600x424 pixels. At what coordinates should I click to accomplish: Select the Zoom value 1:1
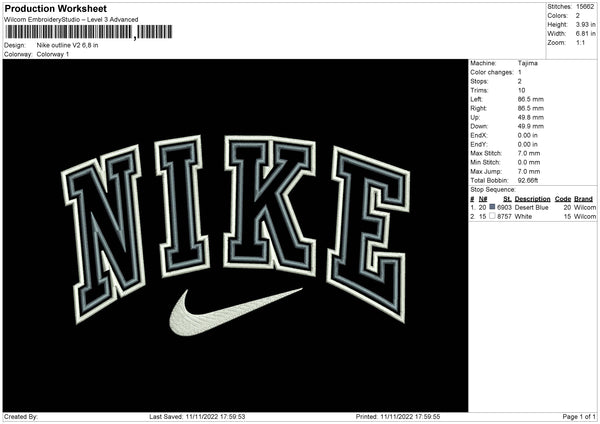coord(580,42)
